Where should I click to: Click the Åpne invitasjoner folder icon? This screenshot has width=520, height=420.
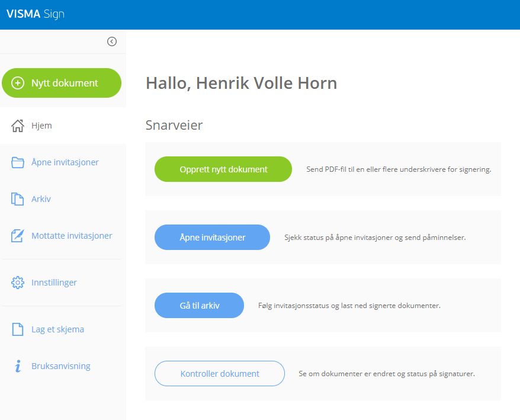click(x=18, y=163)
